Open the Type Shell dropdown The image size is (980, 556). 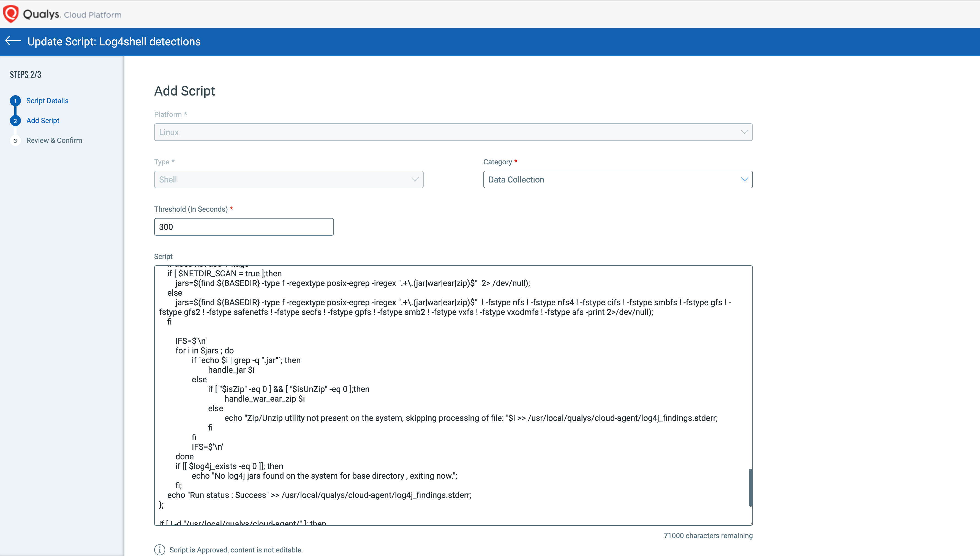[289, 179]
